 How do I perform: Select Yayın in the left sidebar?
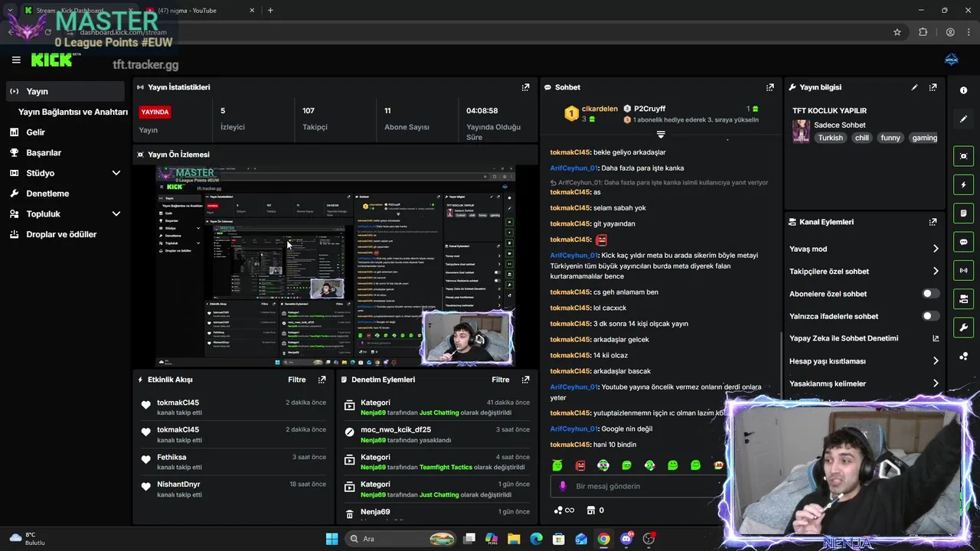click(x=64, y=91)
